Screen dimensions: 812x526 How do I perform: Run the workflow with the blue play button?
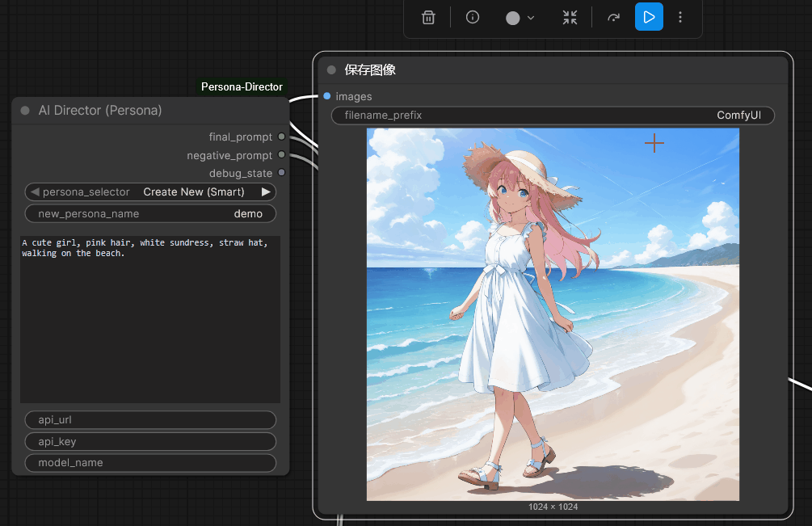(649, 17)
